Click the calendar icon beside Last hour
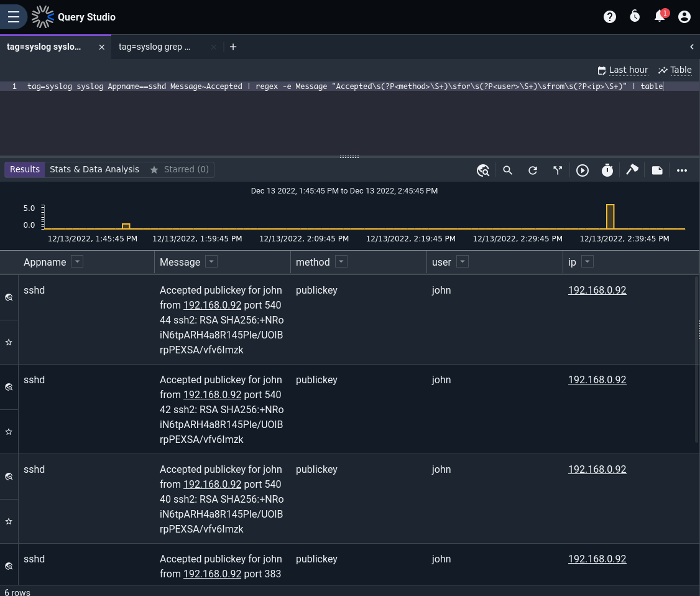Image resolution: width=700 pixels, height=596 pixels. (x=602, y=70)
